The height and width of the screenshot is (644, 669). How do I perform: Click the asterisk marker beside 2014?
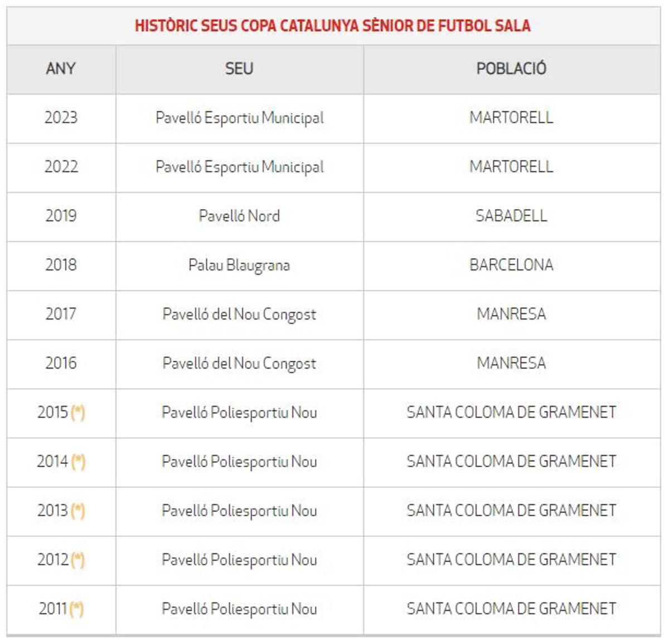tap(78, 462)
